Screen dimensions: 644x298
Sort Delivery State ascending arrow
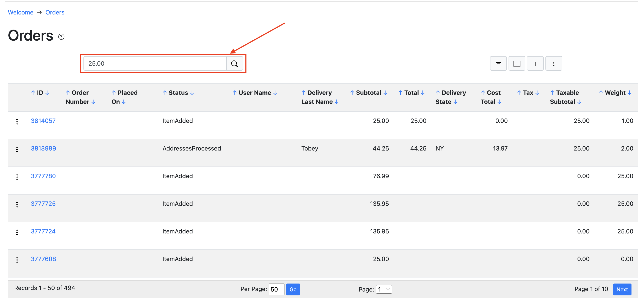click(438, 93)
